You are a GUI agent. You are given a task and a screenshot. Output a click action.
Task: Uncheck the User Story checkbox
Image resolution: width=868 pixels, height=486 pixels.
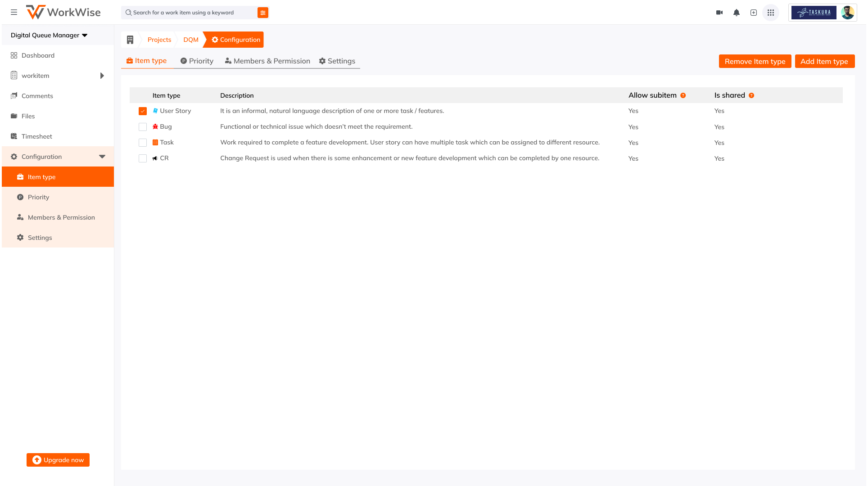[x=143, y=111]
